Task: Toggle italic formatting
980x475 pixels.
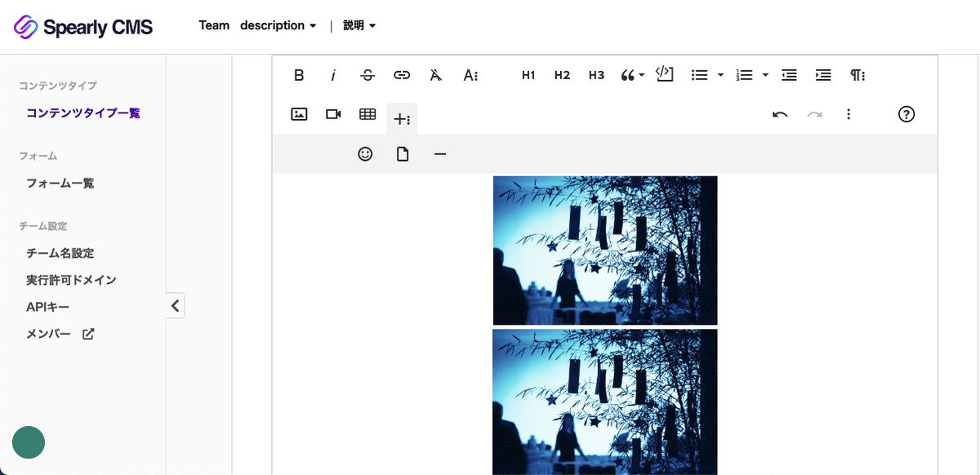Action: click(333, 74)
